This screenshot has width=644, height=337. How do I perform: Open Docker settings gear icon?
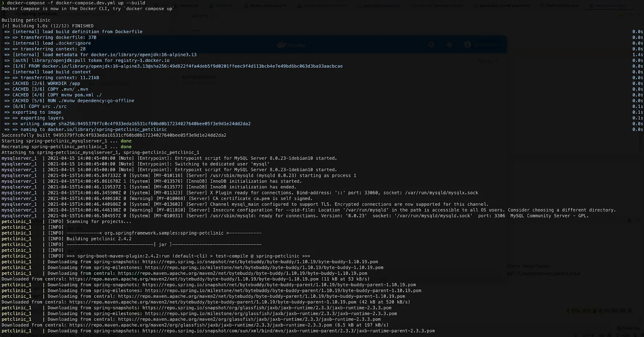pos(431,45)
